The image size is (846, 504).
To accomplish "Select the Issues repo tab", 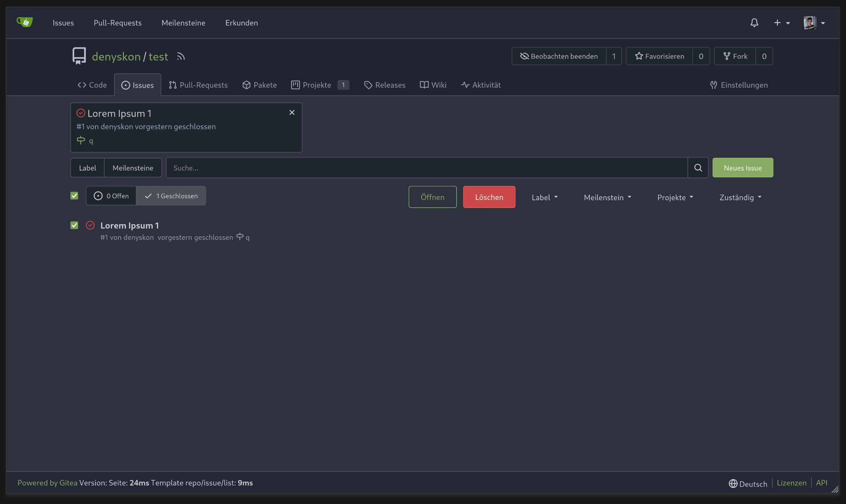I will (x=138, y=85).
